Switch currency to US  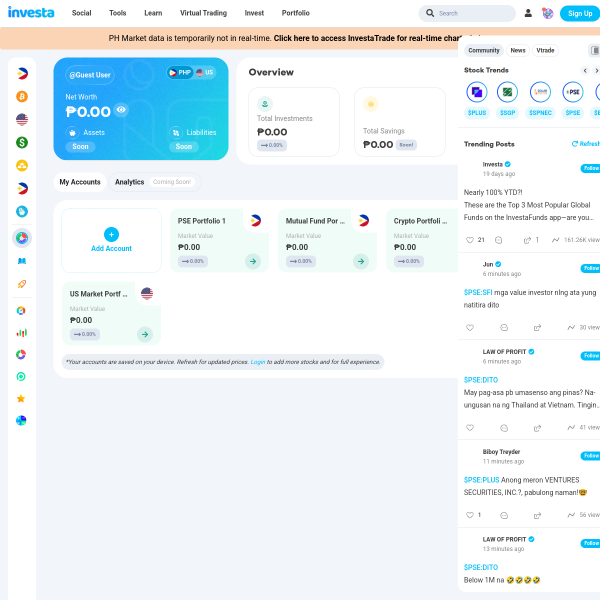[205, 72]
